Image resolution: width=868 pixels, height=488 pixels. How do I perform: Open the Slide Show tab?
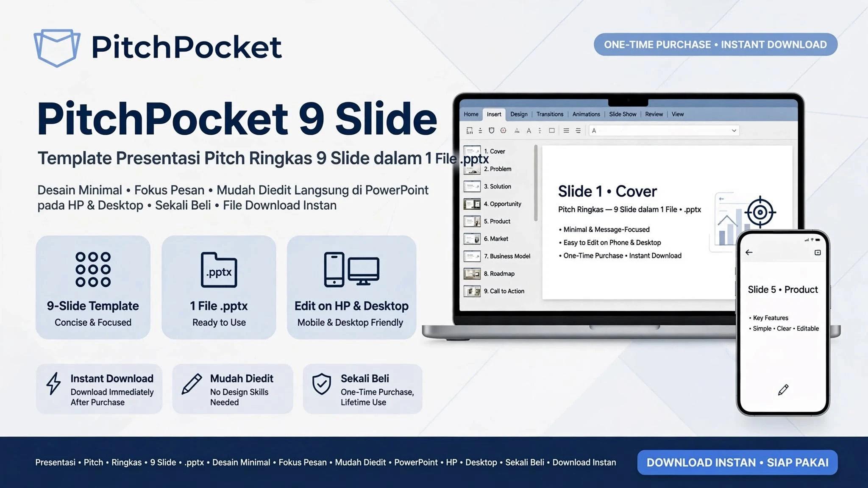(623, 114)
